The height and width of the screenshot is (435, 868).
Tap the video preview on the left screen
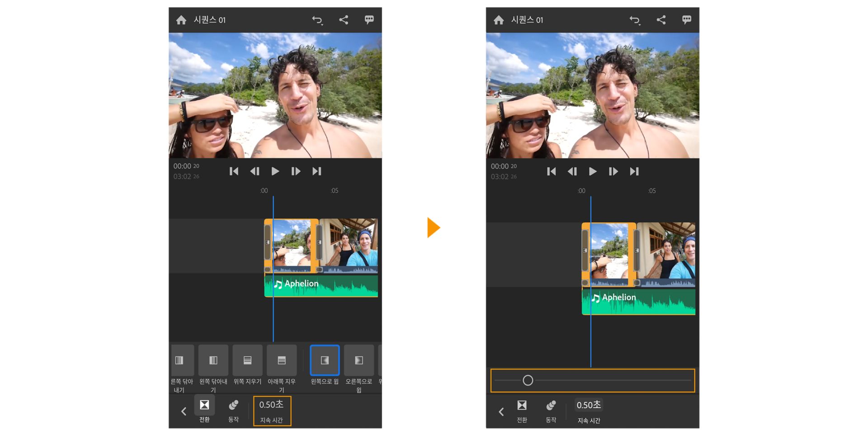pos(275,95)
